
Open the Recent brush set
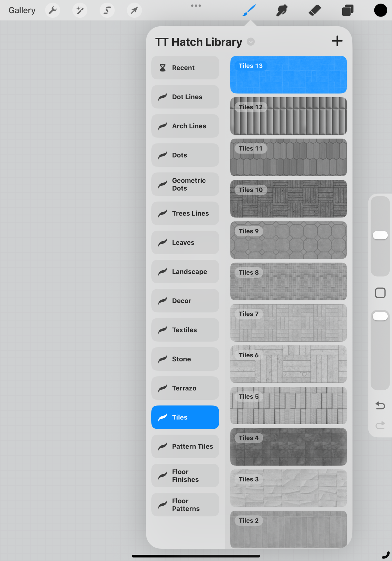click(185, 68)
